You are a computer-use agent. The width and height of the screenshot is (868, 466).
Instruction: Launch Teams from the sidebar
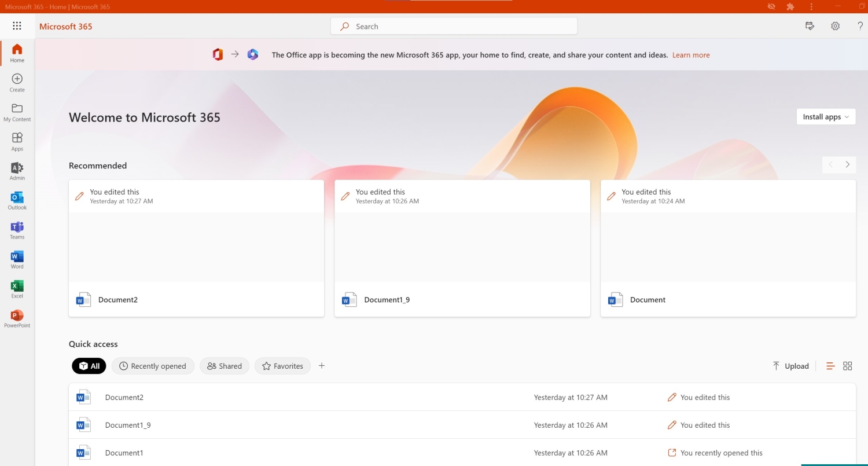point(17,230)
